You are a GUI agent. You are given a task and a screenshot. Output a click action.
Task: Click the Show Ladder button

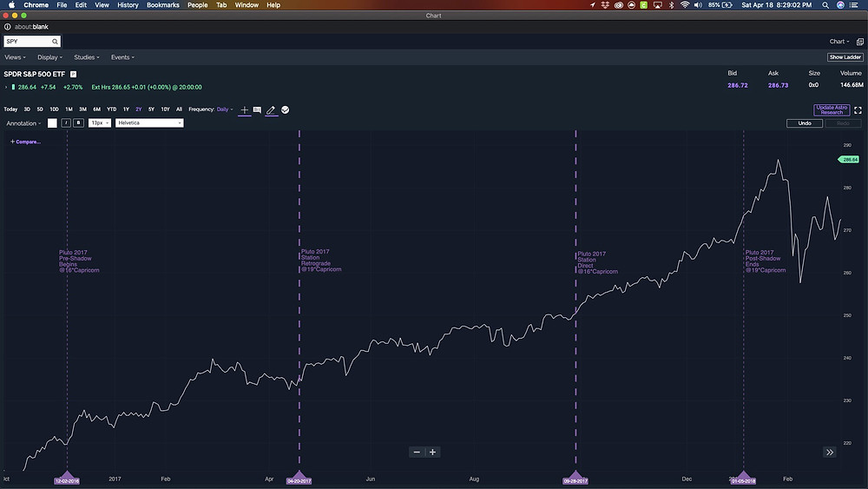click(845, 57)
